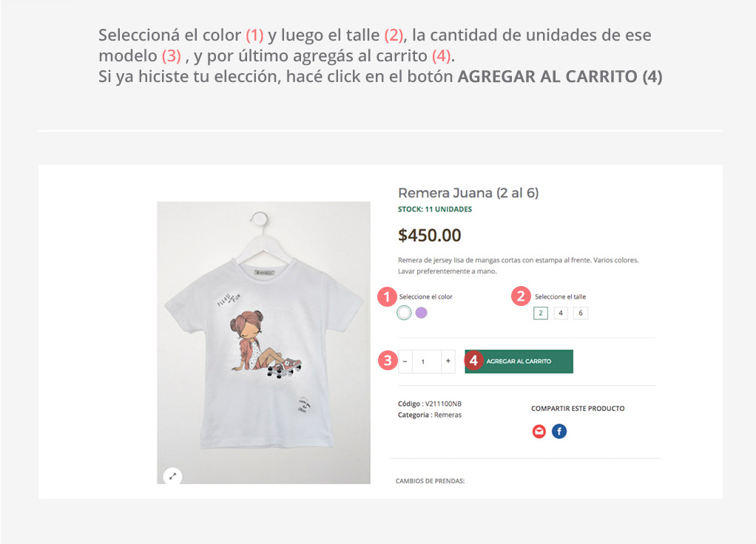Click the step 4 badge on the cart button
Screen dimensions: 756x544
coord(474,361)
